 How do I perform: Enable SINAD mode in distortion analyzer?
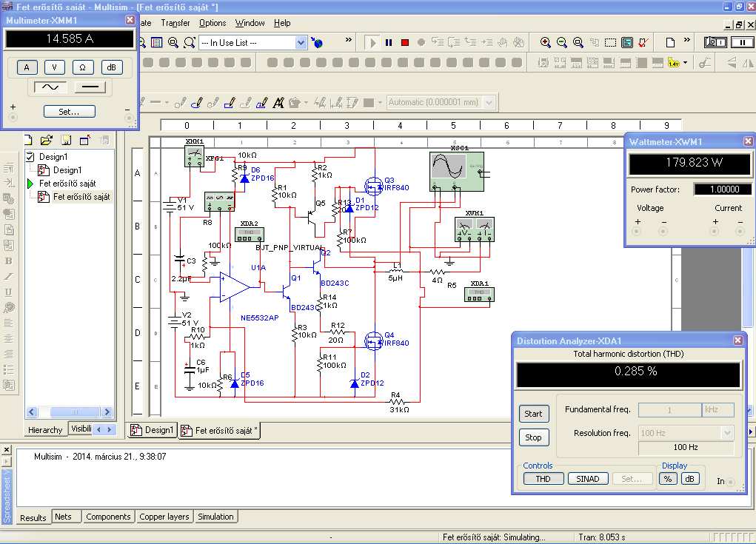click(588, 479)
